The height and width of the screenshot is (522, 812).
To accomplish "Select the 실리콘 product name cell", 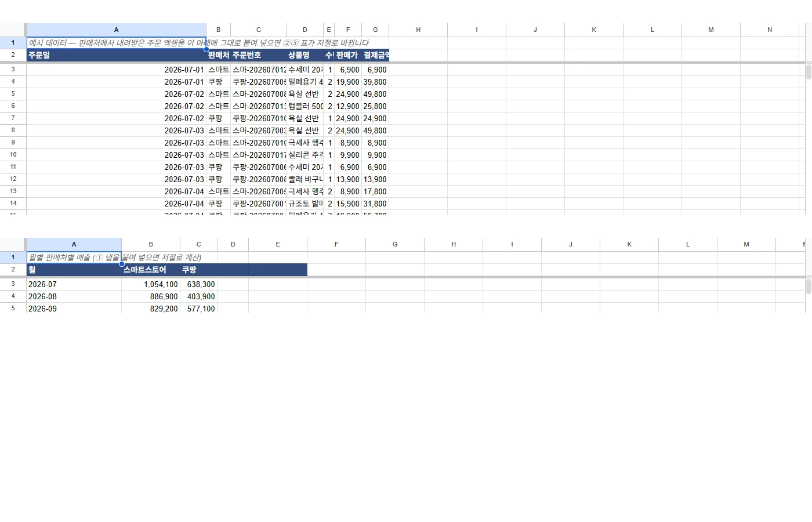I will [305, 155].
